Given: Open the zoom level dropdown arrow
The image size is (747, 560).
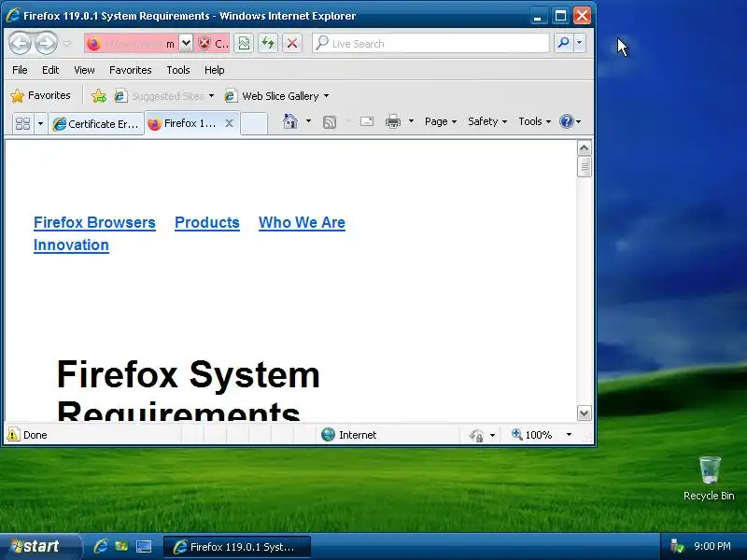Looking at the screenshot, I should coord(569,434).
